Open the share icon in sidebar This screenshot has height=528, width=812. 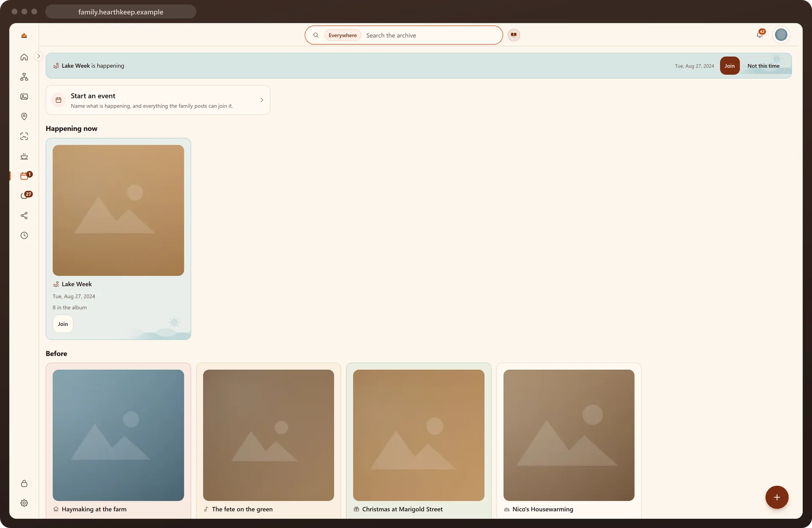pyautogui.click(x=24, y=216)
